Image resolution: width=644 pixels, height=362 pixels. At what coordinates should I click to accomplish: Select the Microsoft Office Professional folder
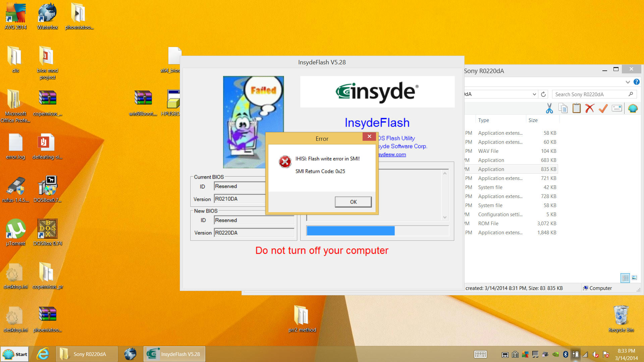pos(15,106)
